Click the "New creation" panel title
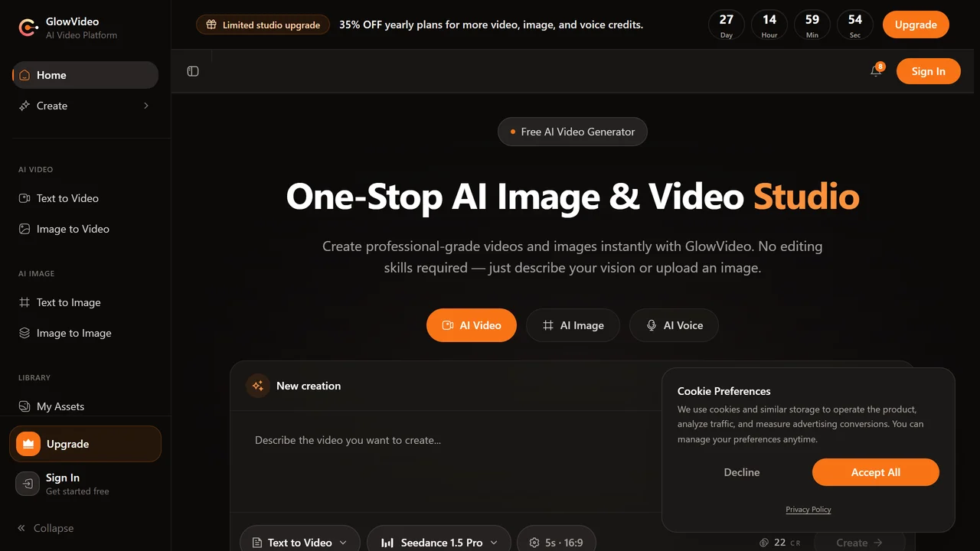980x551 pixels. pyautogui.click(x=309, y=386)
